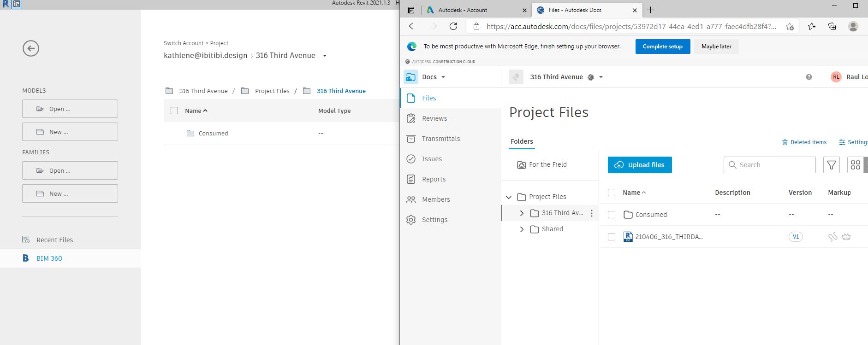Click the blue 316 Third Avenue breadcrumb
This screenshot has width=868, height=345.
pyautogui.click(x=341, y=91)
